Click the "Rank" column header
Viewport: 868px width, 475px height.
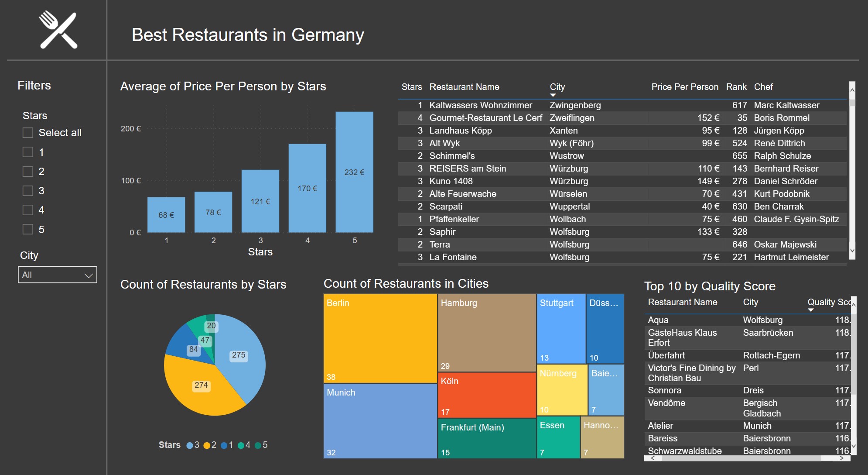coord(736,87)
